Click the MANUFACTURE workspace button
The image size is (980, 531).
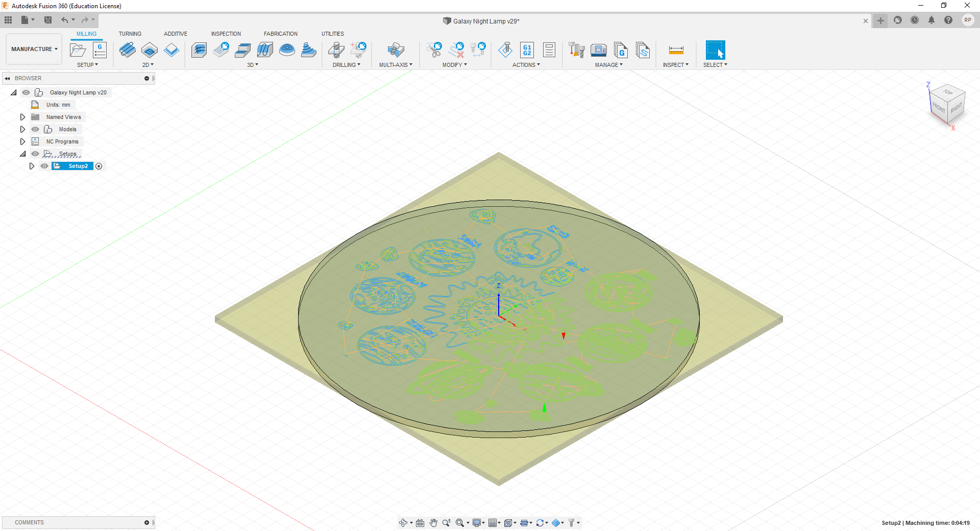pos(33,49)
